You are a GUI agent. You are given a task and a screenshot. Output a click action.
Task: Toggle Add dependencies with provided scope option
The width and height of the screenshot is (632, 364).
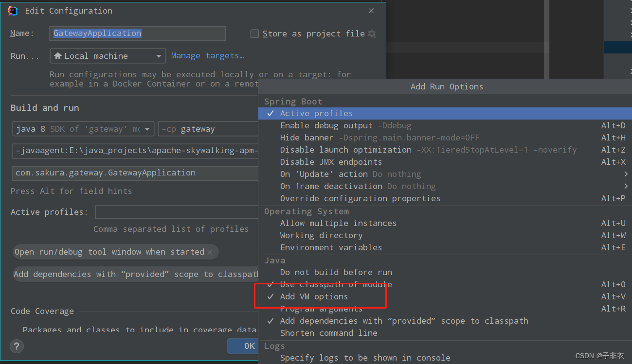coord(445,321)
